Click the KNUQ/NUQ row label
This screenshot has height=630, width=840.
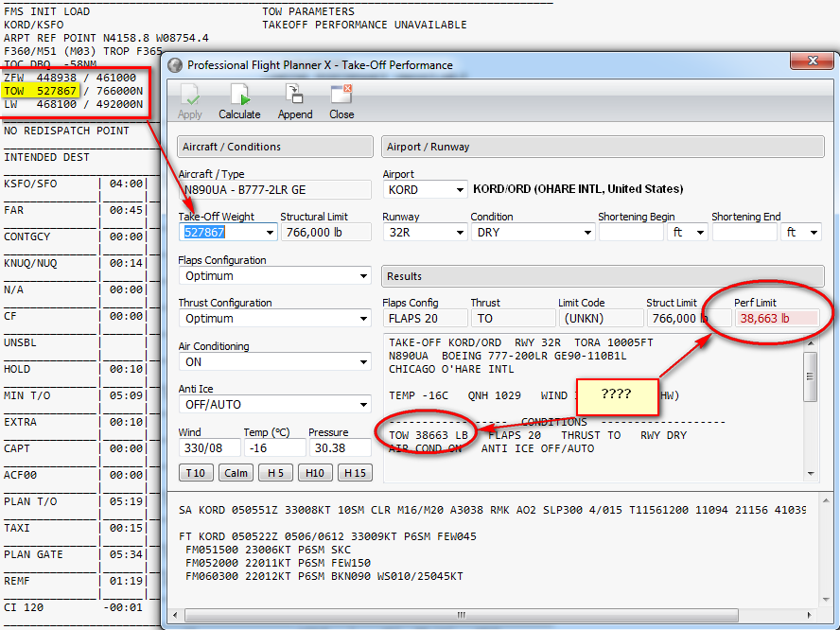click(30, 263)
